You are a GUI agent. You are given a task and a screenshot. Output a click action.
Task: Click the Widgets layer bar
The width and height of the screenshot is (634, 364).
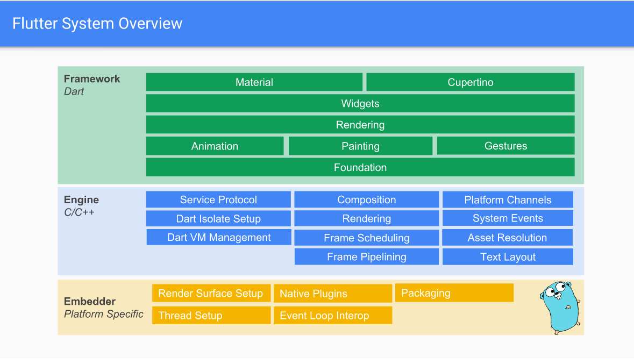coord(360,104)
